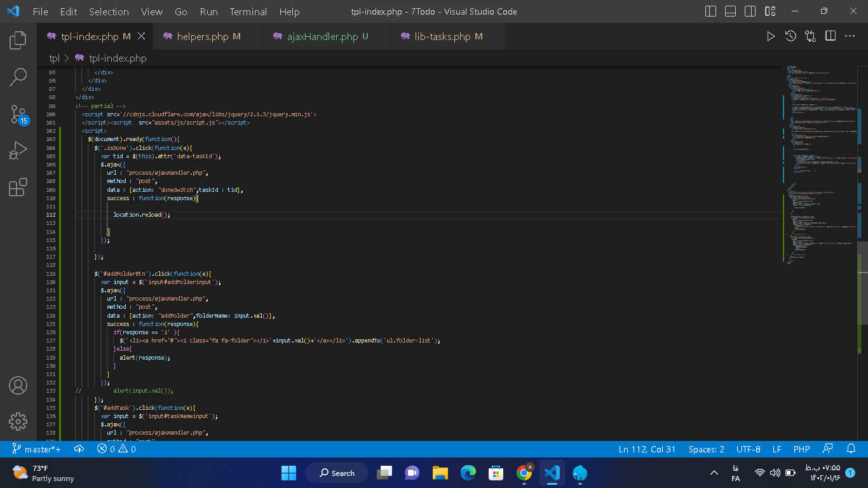Open the Run and Debug view
Viewport: 868px width, 488px height.
[x=18, y=151]
